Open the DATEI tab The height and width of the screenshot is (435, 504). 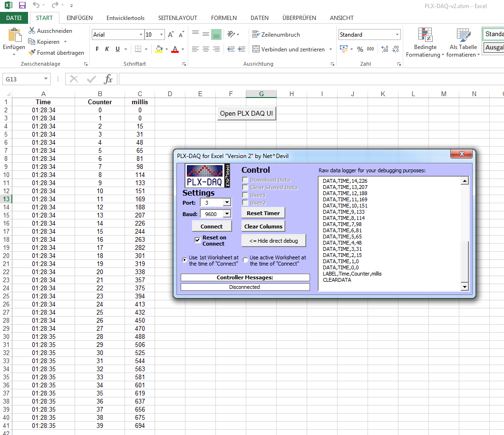14,18
